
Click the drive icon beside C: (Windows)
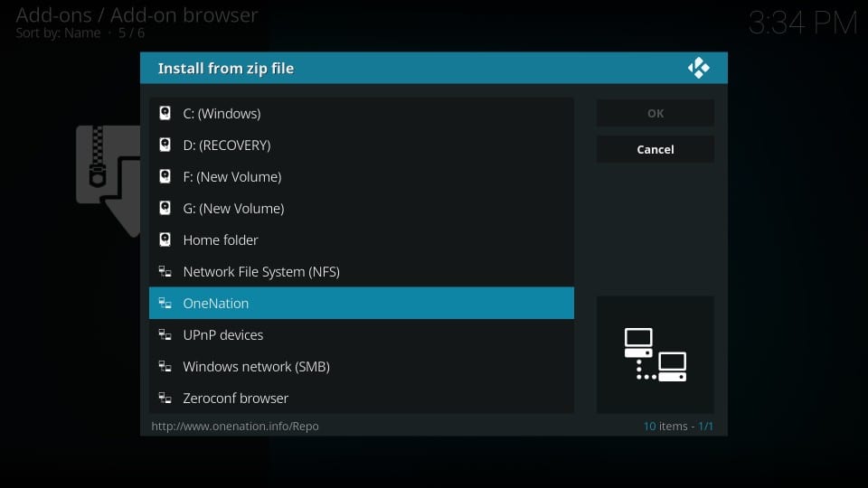coord(165,114)
